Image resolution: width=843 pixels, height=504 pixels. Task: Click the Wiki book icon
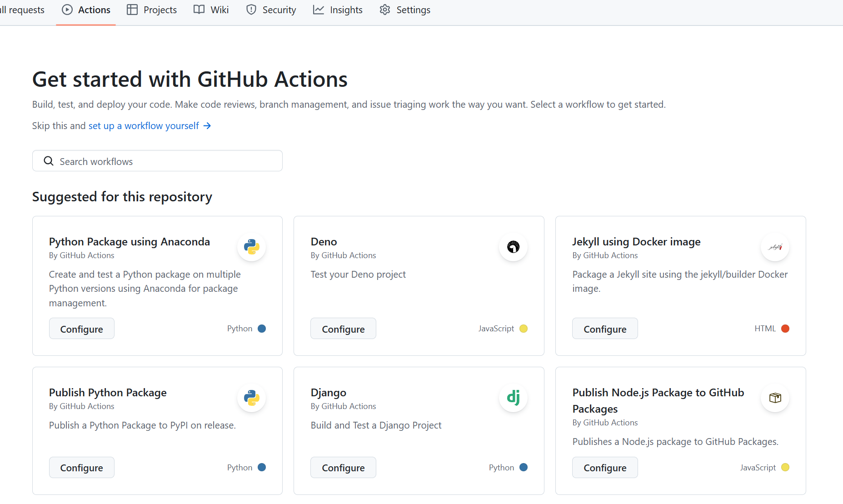pos(199,10)
